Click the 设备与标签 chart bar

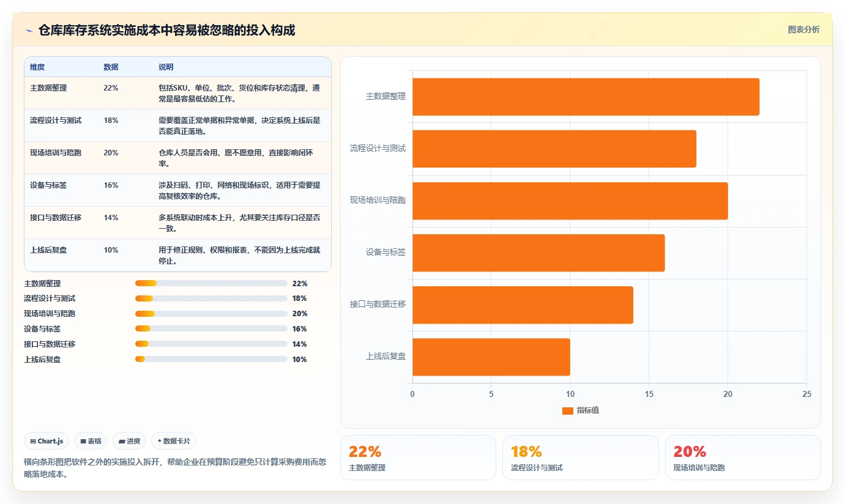[x=538, y=253]
